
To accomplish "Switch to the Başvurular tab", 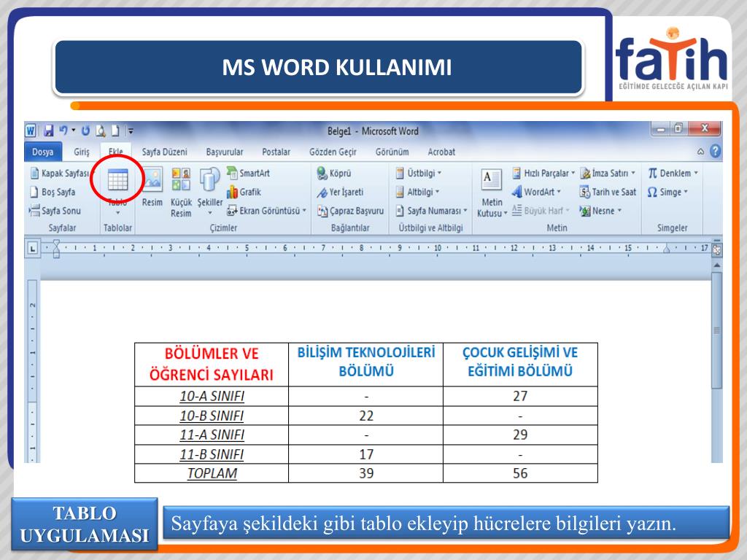I will click(225, 152).
